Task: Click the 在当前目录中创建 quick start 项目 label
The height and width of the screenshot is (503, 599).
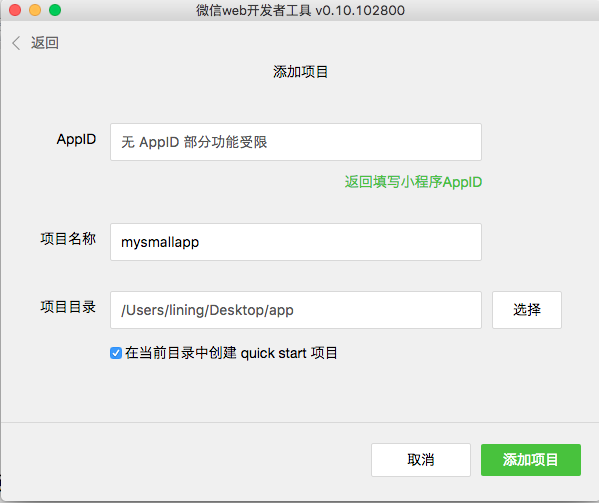Action: [231, 353]
